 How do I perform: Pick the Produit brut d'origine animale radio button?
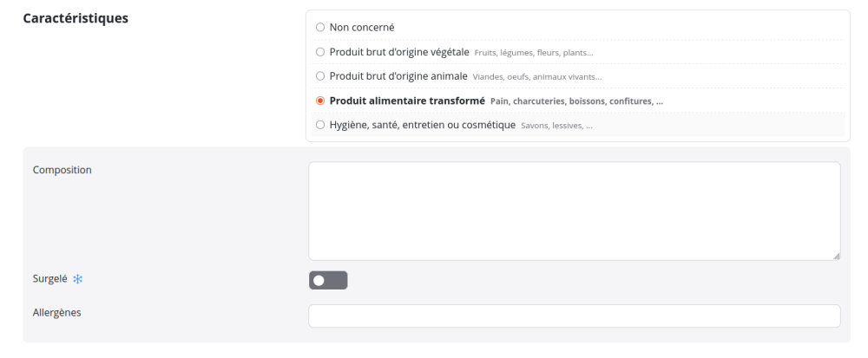320,76
